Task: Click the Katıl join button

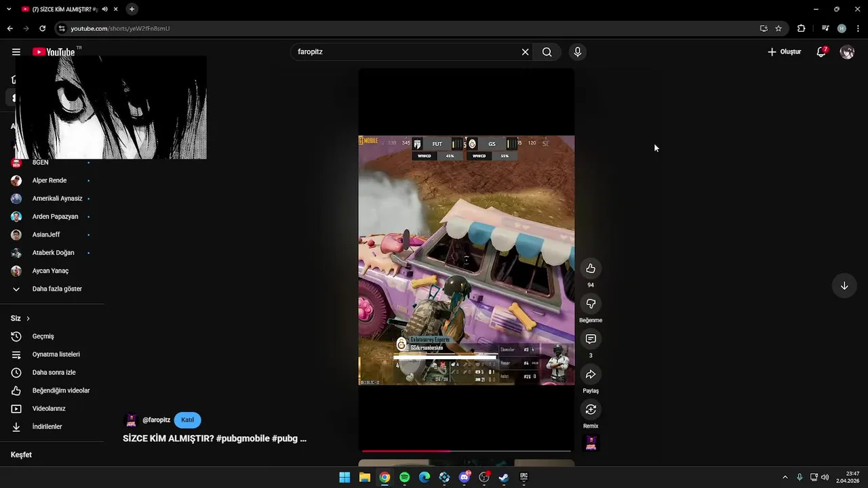Action: tap(187, 420)
